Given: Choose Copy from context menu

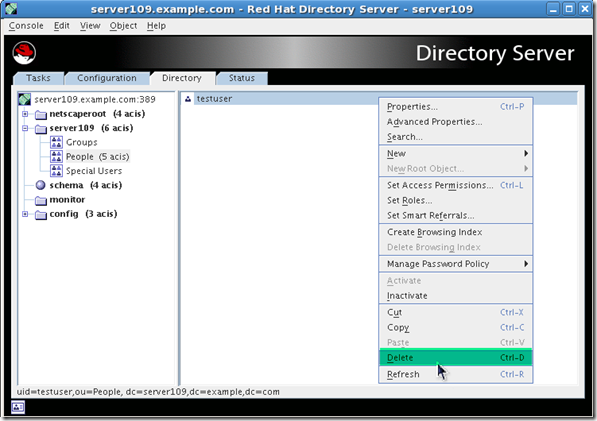Looking at the screenshot, I should (456, 327).
